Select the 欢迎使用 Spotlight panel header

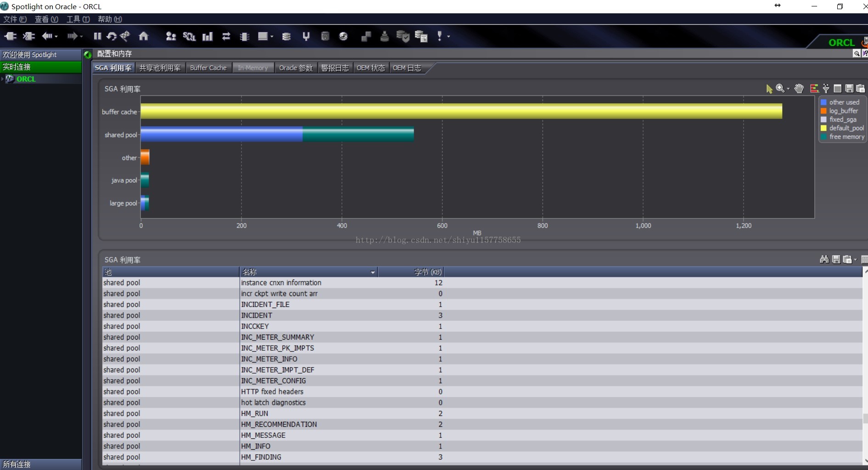coord(41,55)
